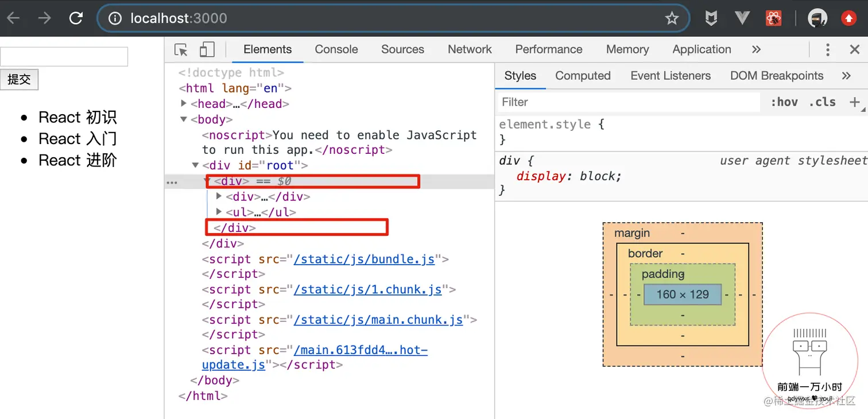Go back with the browser back arrow
The image size is (868, 419).
point(13,18)
